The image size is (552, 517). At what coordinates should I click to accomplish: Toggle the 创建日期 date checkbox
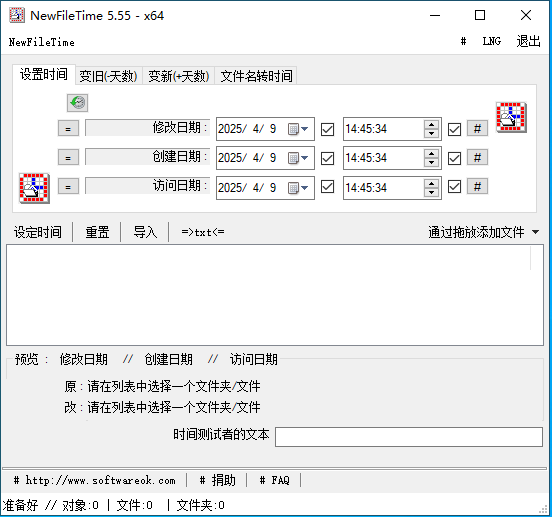pyautogui.click(x=327, y=158)
